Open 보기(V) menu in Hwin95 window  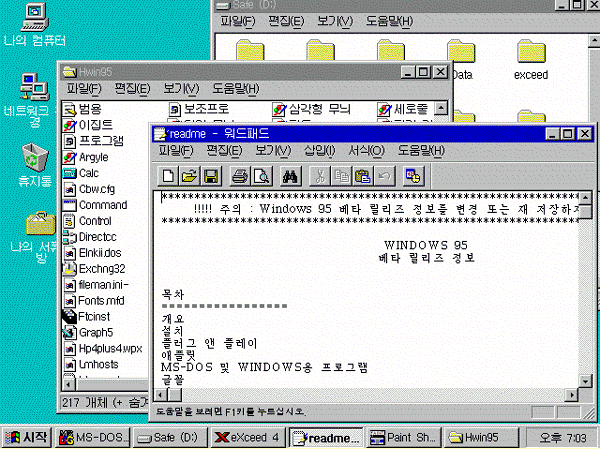(181, 89)
